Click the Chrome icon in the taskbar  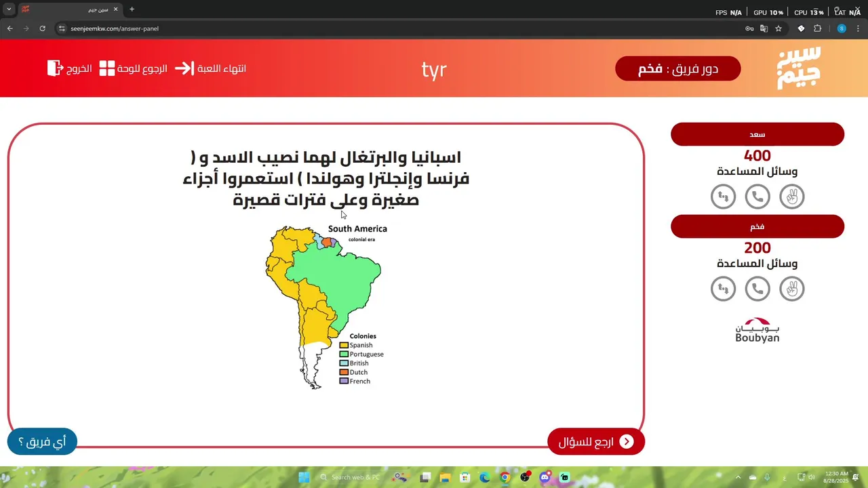click(x=505, y=477)
